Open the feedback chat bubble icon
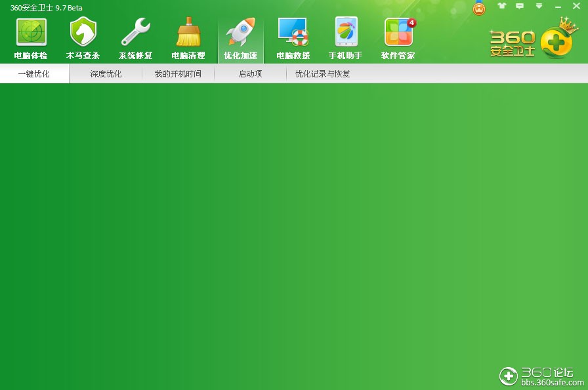588x390 pixels. click(520, 6)
